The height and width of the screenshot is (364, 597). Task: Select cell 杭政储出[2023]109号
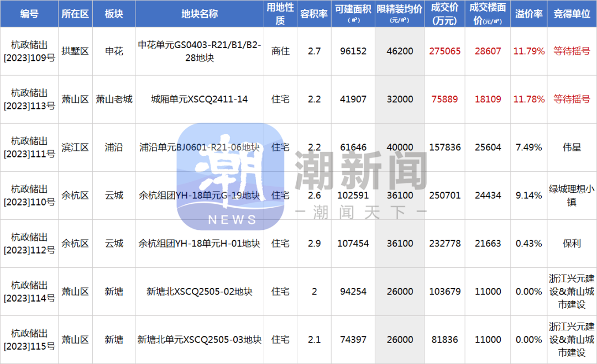coord(29,51)
